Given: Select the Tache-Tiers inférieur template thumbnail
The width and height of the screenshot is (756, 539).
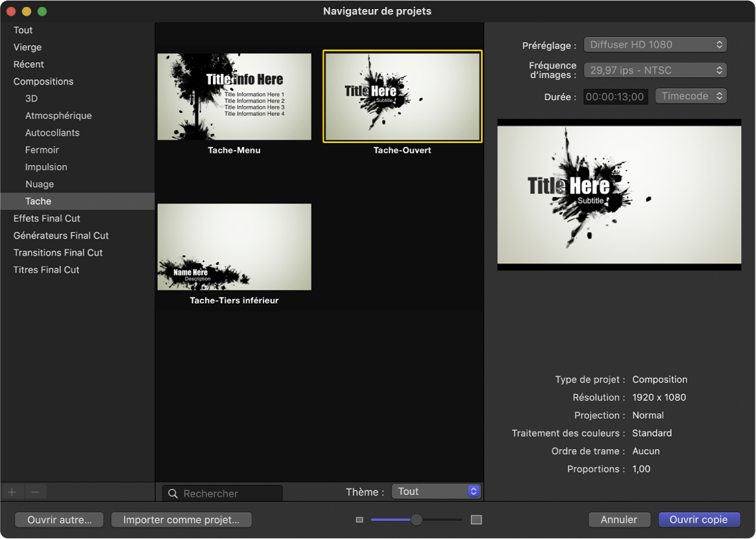Looking at the screenshot, I should coord(234,247).
